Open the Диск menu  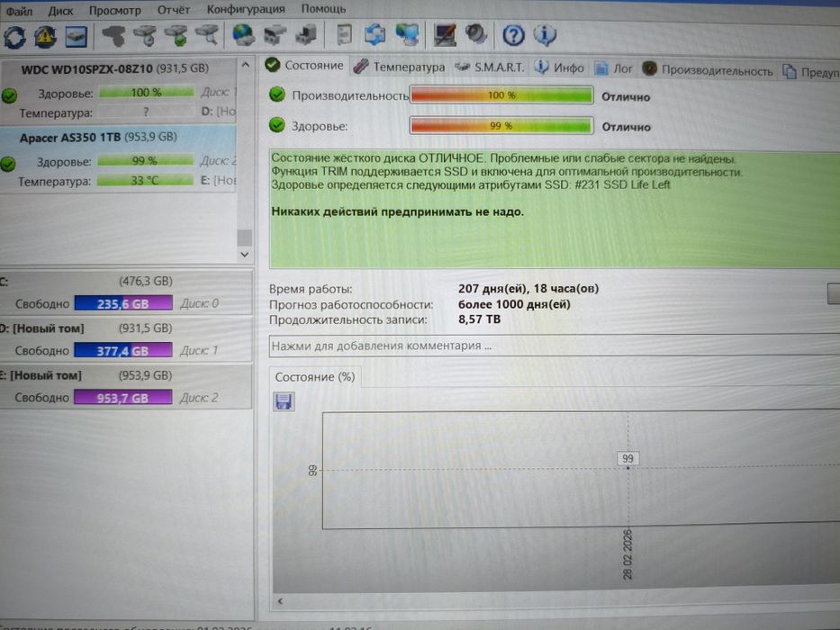pyautogui.click(x=60, y=11)
